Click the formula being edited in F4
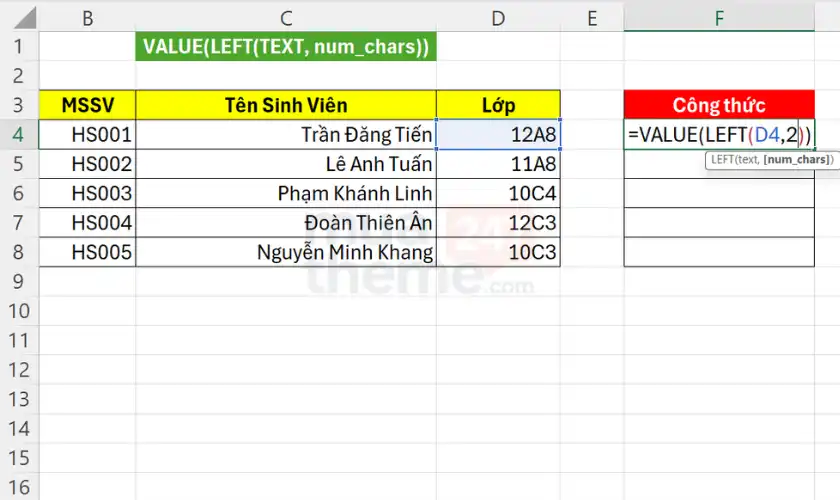 [x=719, y=135]
